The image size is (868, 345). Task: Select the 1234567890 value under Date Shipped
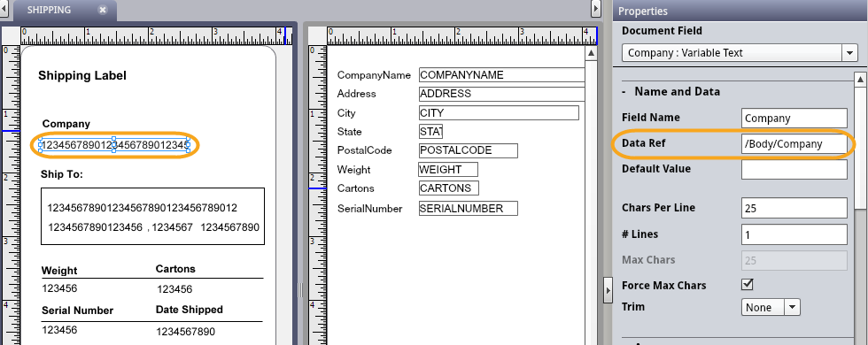(185, 332)
